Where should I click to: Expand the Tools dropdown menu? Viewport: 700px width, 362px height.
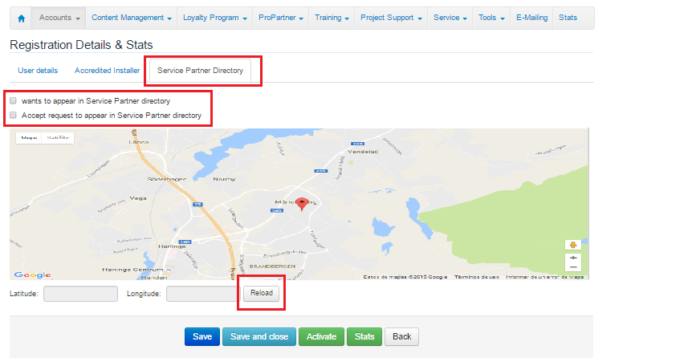click(x=491, y=18)
